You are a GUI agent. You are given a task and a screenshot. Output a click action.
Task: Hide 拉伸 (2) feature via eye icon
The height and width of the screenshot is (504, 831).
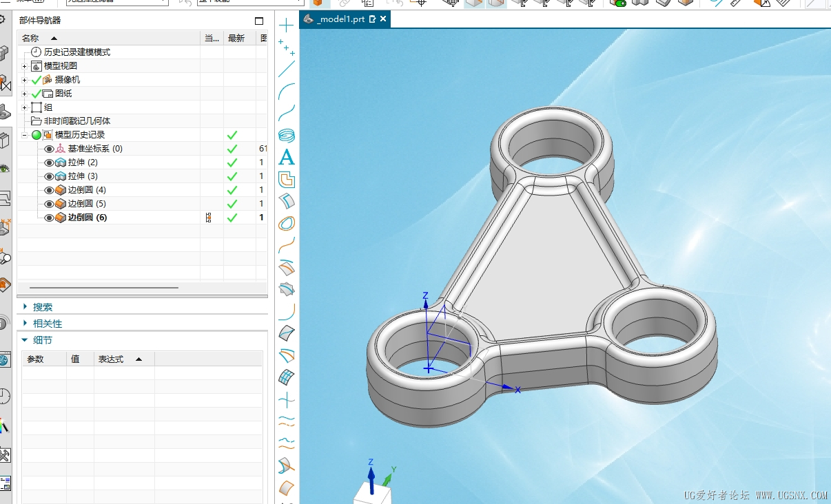[x=49, y=162]
